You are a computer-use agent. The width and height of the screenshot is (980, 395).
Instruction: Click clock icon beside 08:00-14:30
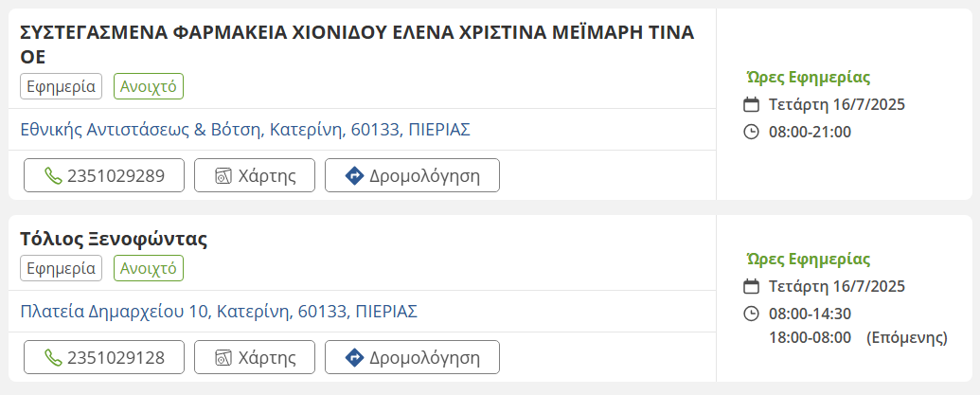[x=752, y=314]
